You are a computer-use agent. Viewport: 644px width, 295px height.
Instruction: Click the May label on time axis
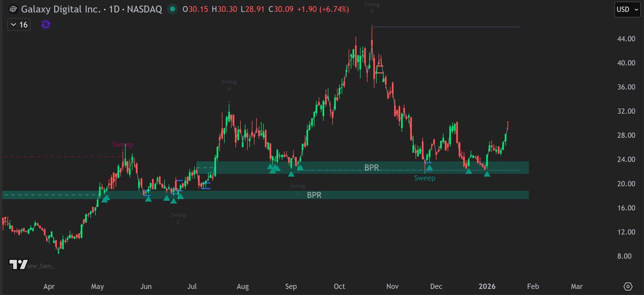[99, 286]
